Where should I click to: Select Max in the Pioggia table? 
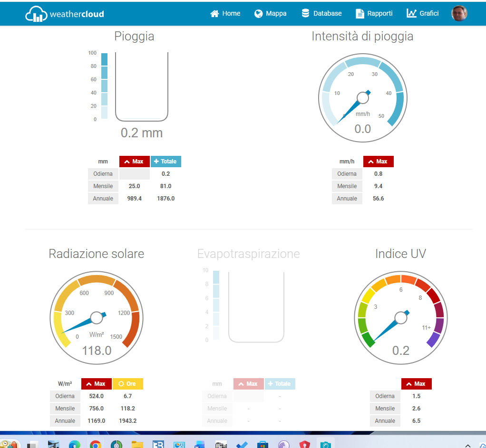pos(135,162)
